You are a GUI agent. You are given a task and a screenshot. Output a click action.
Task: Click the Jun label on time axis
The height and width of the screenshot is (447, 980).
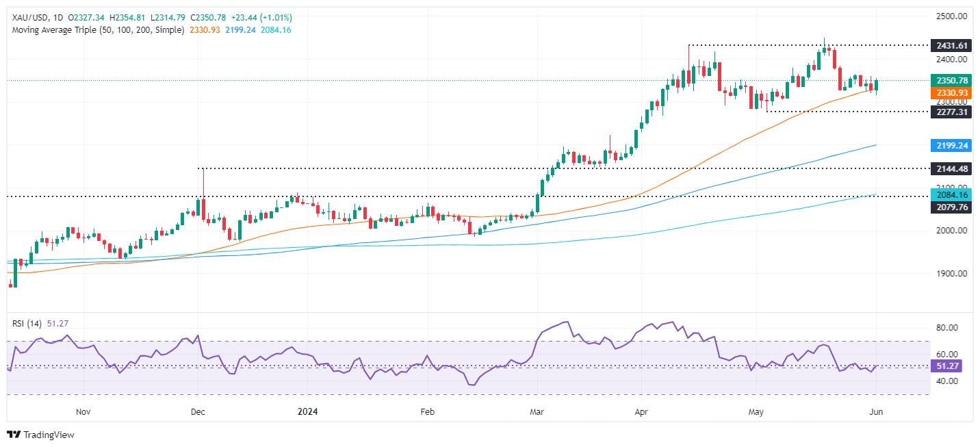click(x=877, y=412)
